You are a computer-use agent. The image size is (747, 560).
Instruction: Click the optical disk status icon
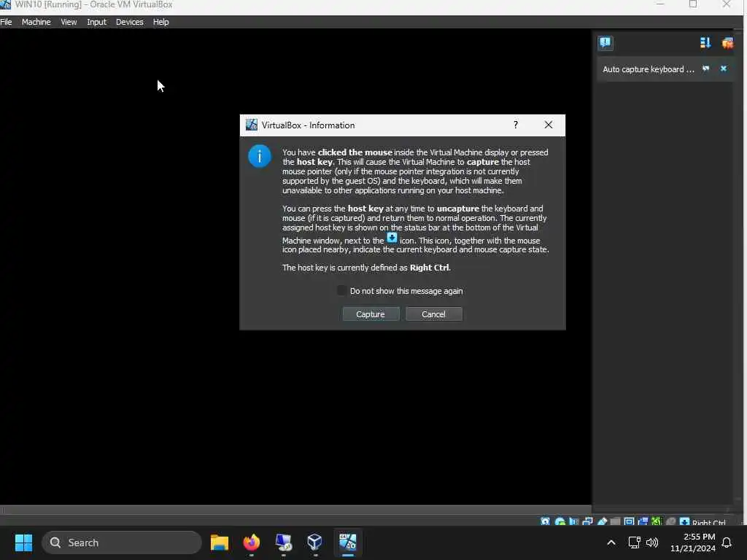(560, 521)
